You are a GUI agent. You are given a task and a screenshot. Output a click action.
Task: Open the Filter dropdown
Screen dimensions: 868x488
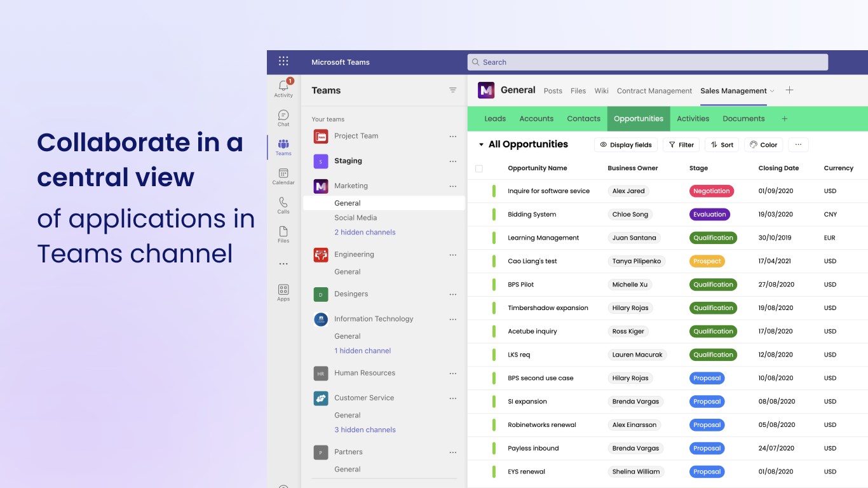[x=681, y=145]
